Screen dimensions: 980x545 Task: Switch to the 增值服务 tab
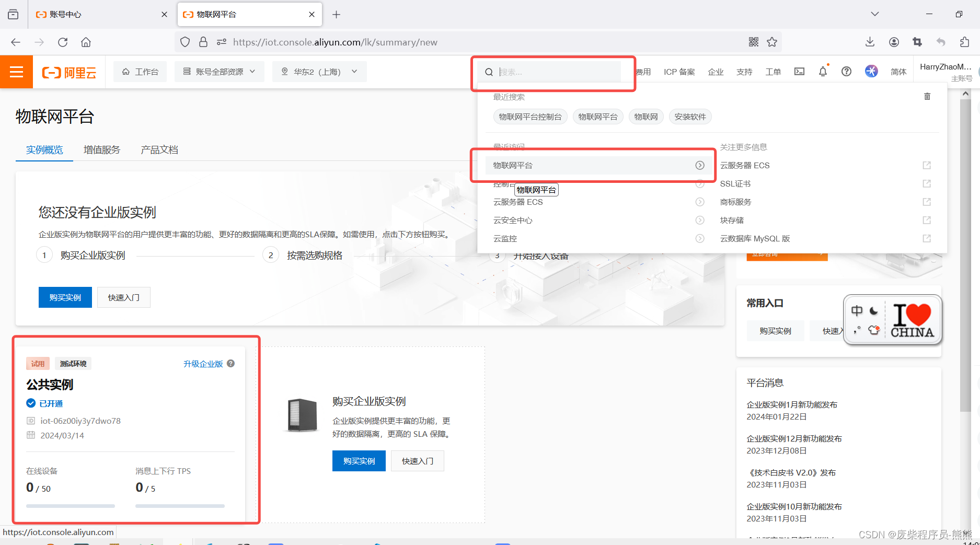[102, 149]
